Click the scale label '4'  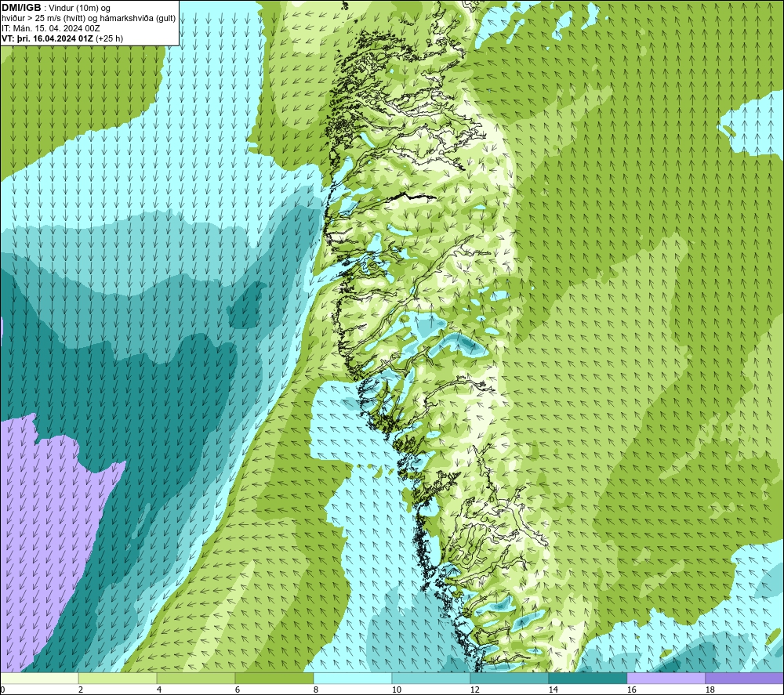159,690
